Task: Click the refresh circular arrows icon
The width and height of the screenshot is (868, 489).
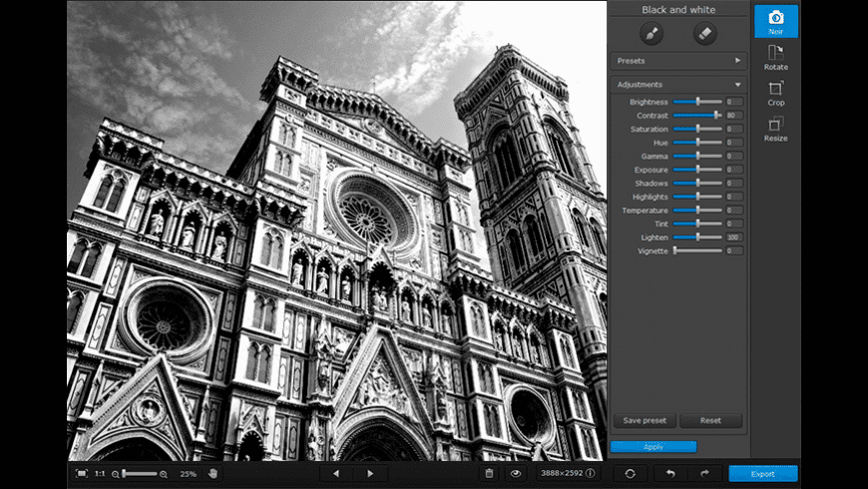Action: tap(630, 473)
